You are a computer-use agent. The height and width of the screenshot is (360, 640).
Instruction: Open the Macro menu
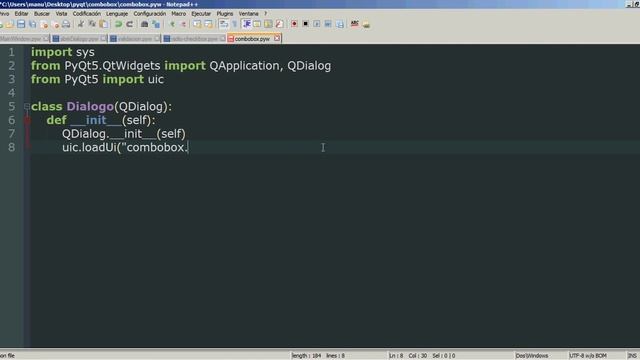pyautogui.click(x=178, y=13)
